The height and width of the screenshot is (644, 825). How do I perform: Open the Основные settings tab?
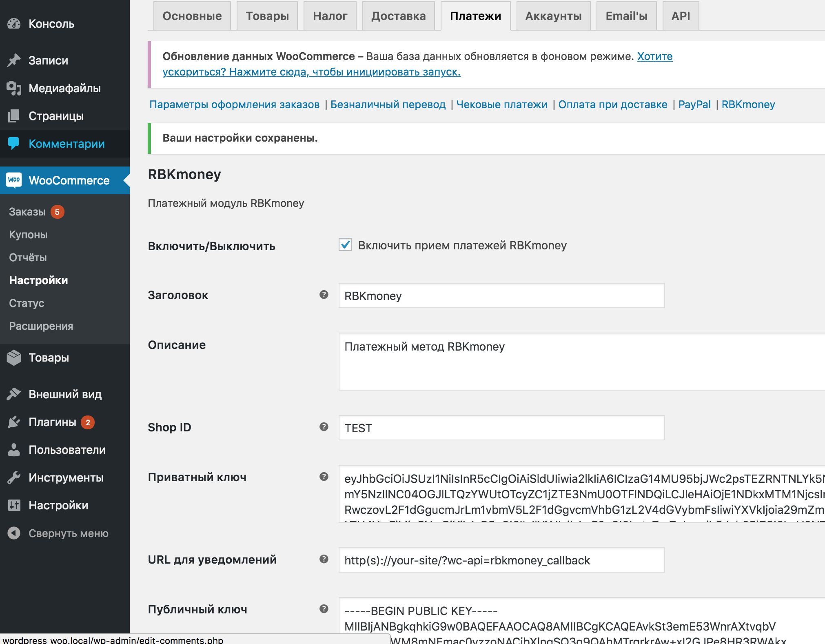(x=192, y=16)
